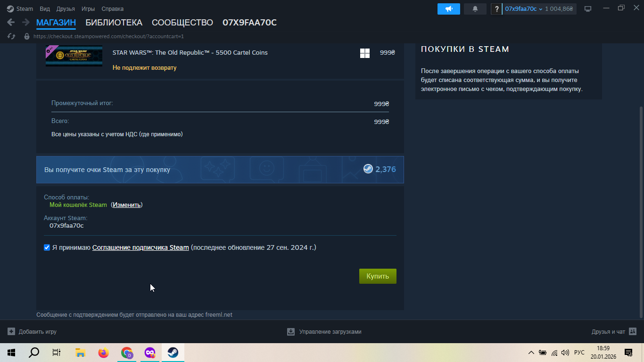Image resolution: width=644 pixels, height=362 pixels.
Task: Open the Справка menu
Action: click(x=113, y=8)
